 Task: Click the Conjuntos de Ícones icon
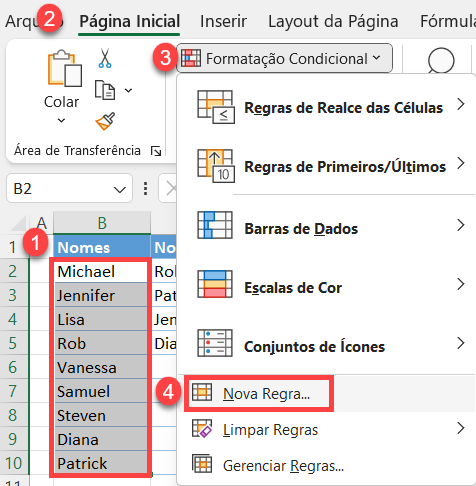(x=215, y=343)
